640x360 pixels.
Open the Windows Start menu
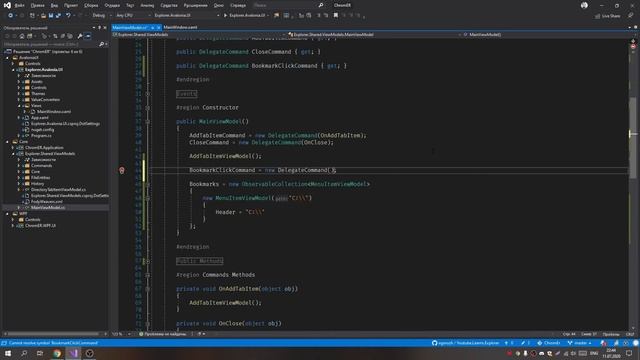tap(8, 353)
